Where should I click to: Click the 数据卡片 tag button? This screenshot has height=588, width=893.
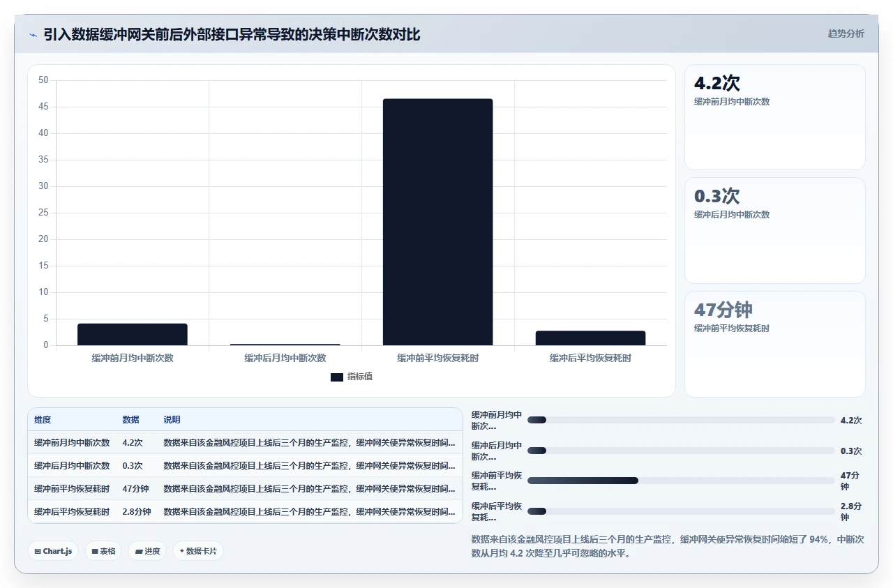198,551
